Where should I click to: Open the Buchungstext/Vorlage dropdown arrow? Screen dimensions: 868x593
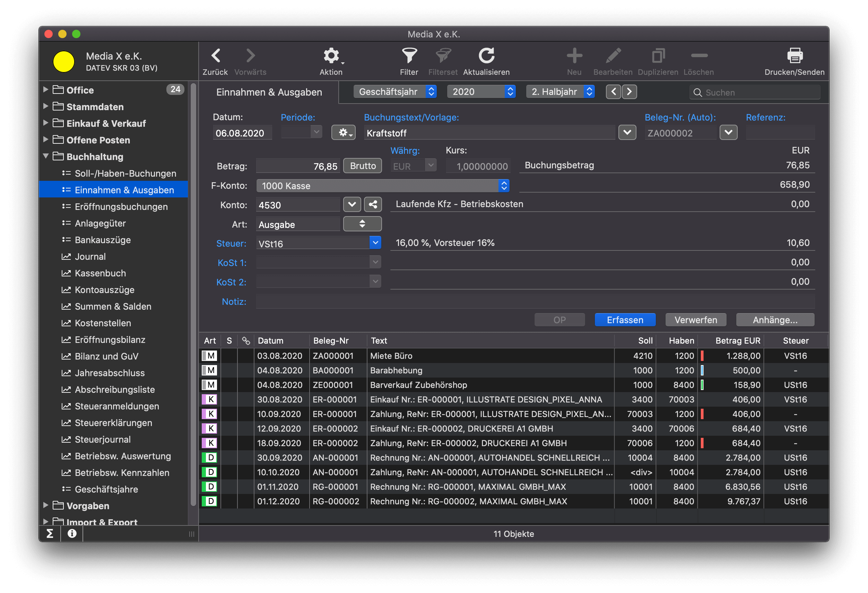click(x=627, y=132)
